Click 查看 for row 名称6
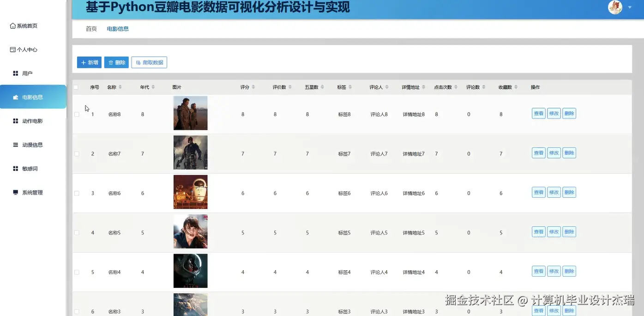The width and height of the screenshot is (644, 316). (x=539, y=193)
